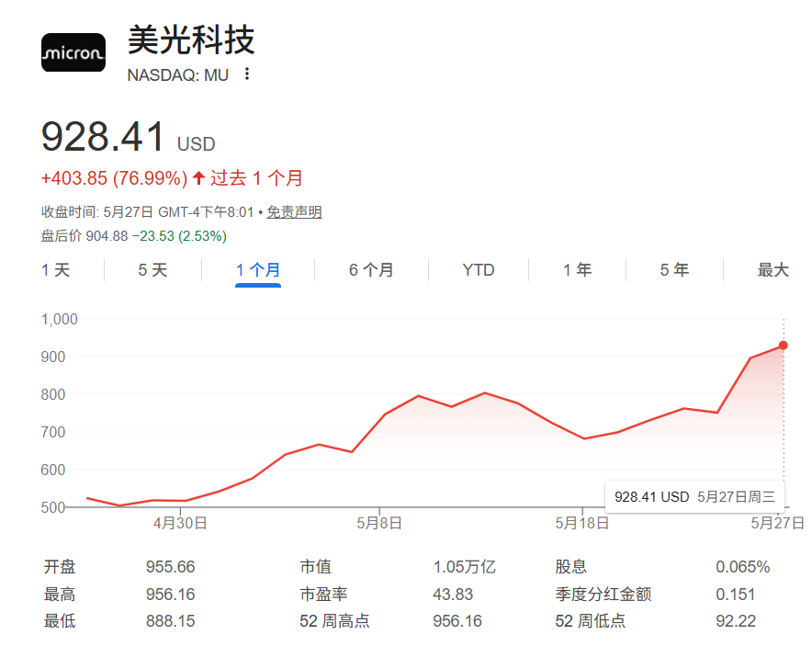Click the 0.065% dividend yield value
The height and width of the screenshot is (646, 812).
[x=743, y=567]
